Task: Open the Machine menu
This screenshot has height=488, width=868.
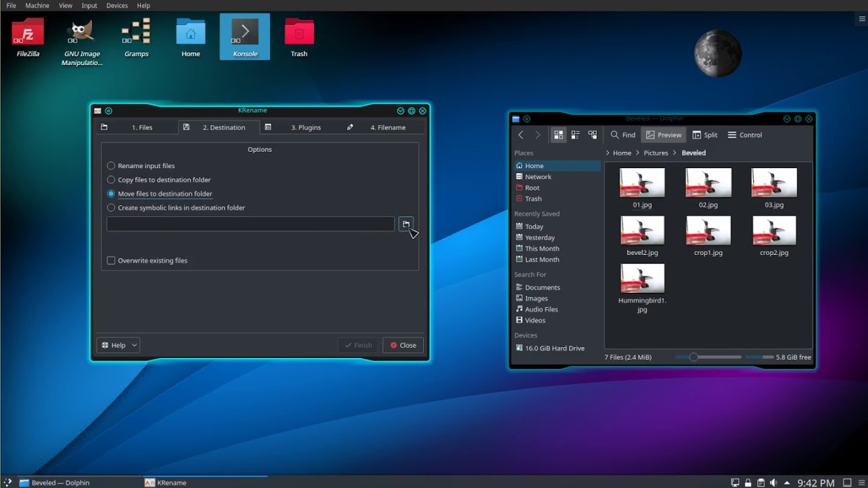Action: point(37,5)
